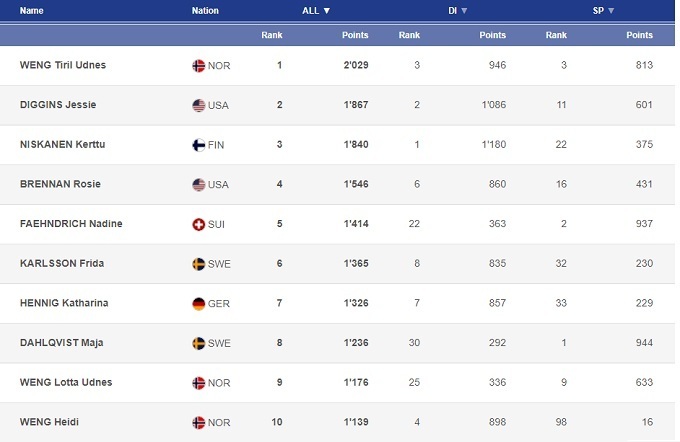Screen dimensions: 680x442
Task: Open athlete WENG Tiril Udnes profile
Action: [63, 66]
